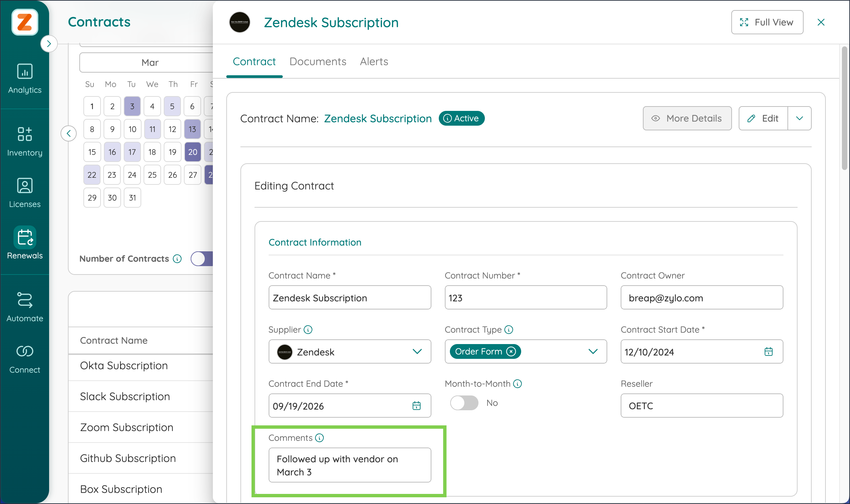Switch to the Contract tab

point(254,61)
